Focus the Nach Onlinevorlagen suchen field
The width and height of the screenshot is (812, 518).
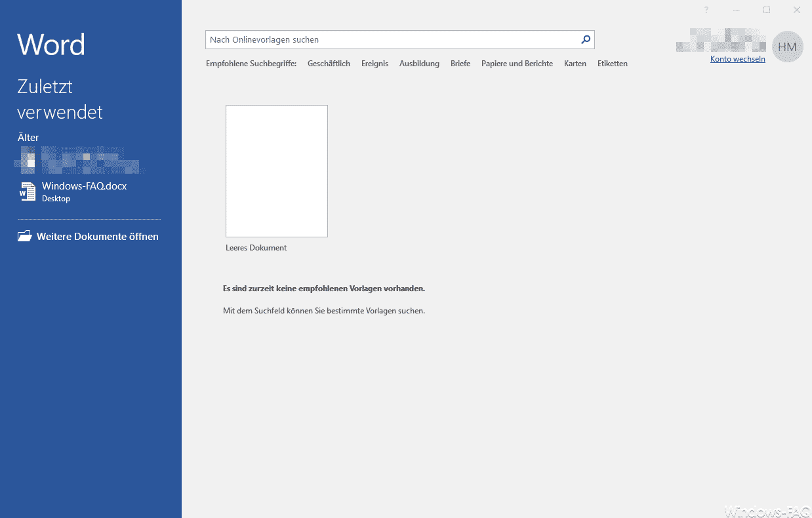(x=399, y=39)
